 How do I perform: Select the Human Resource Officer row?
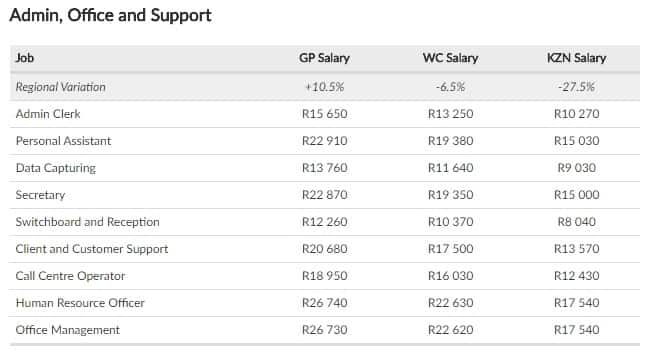[x=325, y=303]
